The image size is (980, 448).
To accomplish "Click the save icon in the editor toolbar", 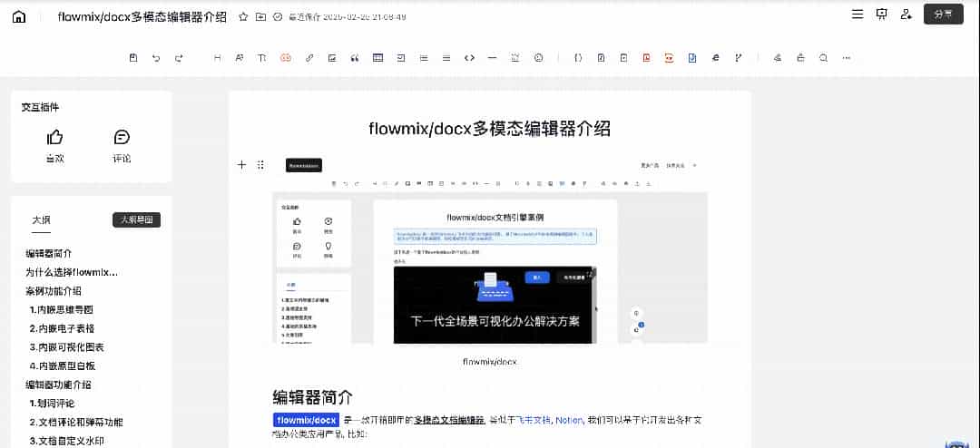I will pos(133,58).
